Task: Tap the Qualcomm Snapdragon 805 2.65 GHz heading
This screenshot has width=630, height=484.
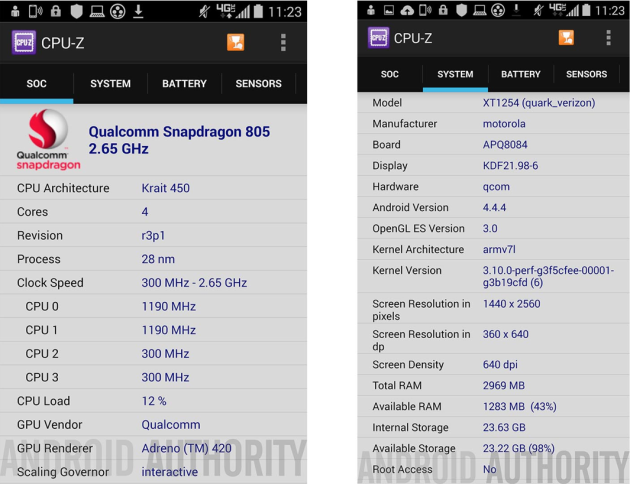Action: click(x=179, y=140)
